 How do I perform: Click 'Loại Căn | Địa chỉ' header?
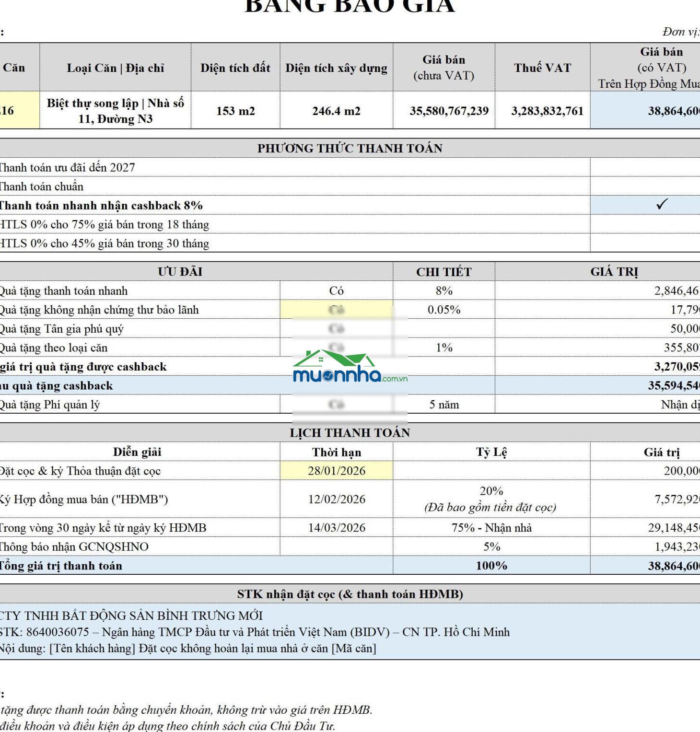(116, 68)
